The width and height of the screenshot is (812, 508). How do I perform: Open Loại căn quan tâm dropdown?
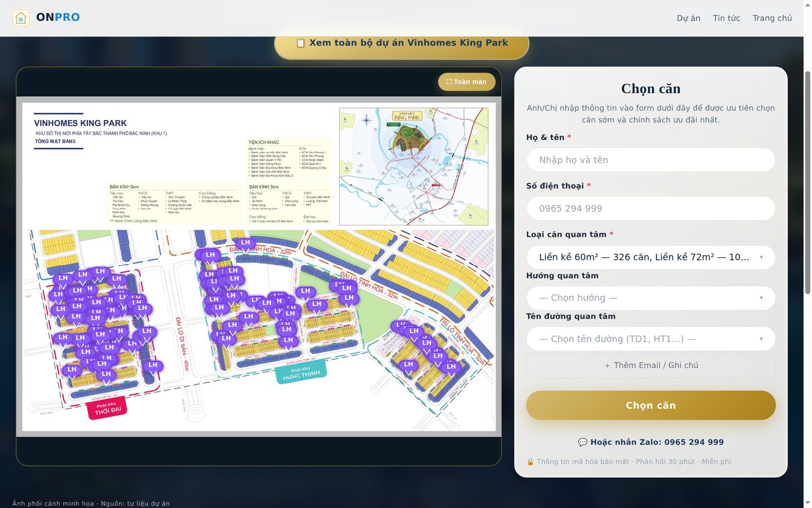click(x=651, y=257)
